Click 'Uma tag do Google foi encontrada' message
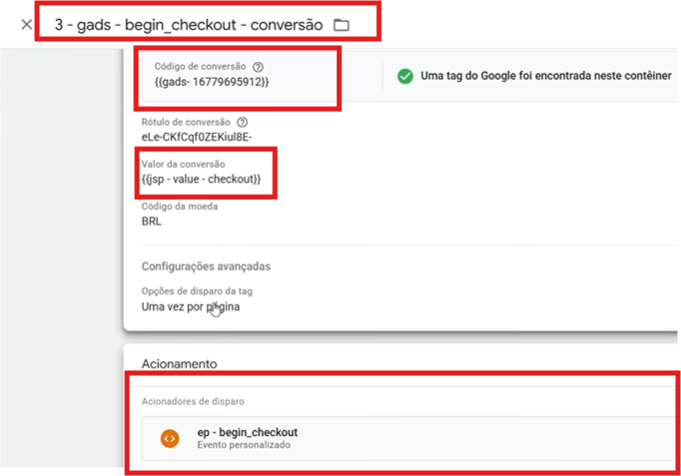The height and width of the screenshot is (476, 681). pyautogui.click(x=546, y=76)
